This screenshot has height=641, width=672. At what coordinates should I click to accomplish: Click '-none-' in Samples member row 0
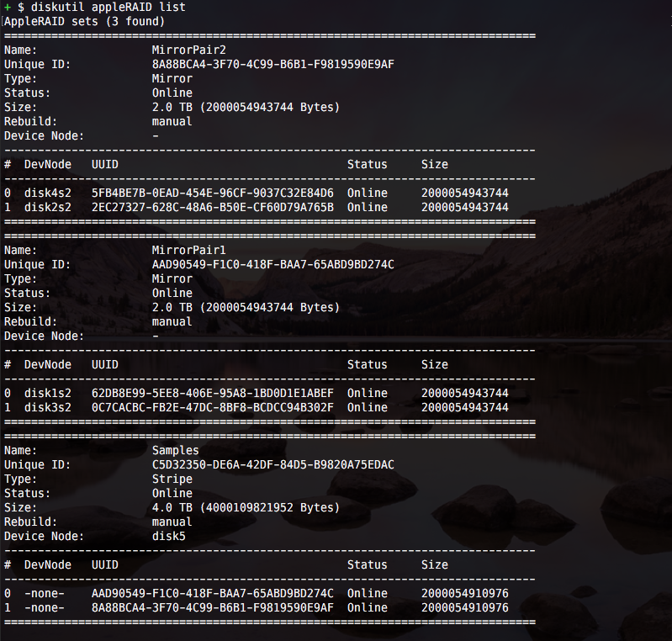click(x=44, y=593)
